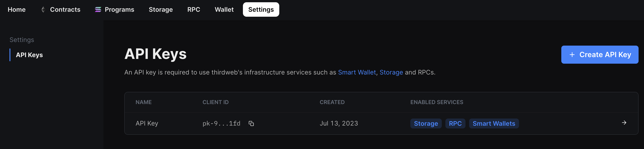Open the Storage navigation tab
This screenshot has height=149, width=644.
[x=160, y=9]
